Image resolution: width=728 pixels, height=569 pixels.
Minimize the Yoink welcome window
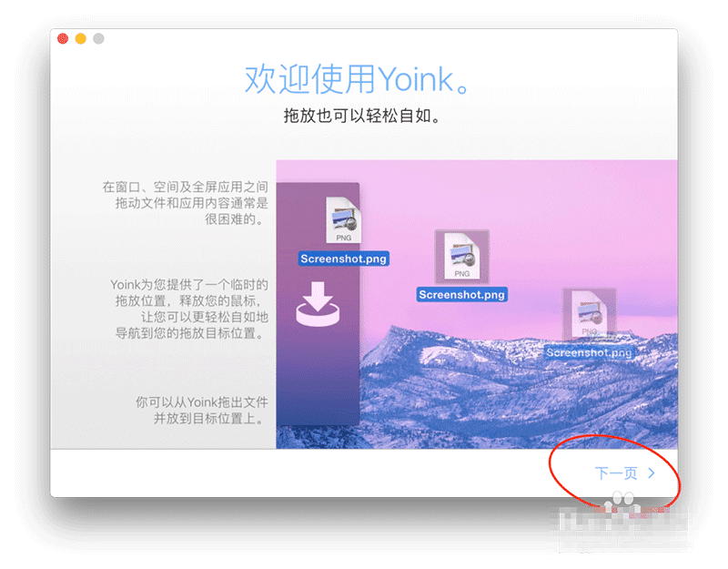pos(81,38)
